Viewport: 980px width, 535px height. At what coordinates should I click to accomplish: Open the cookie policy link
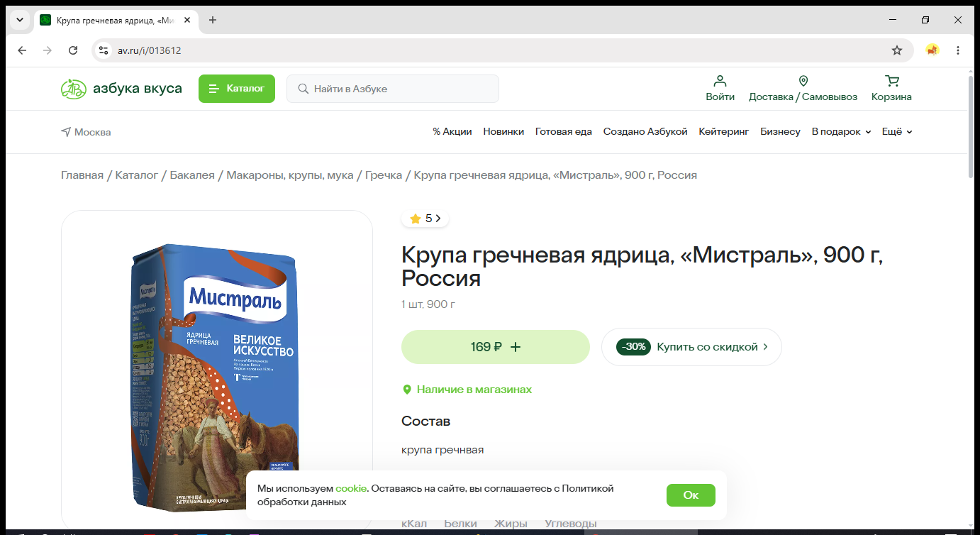(351, 488)
